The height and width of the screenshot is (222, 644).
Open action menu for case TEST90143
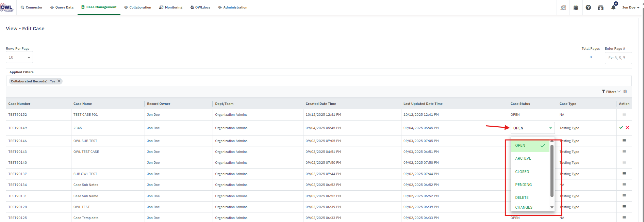coord(624,152)
